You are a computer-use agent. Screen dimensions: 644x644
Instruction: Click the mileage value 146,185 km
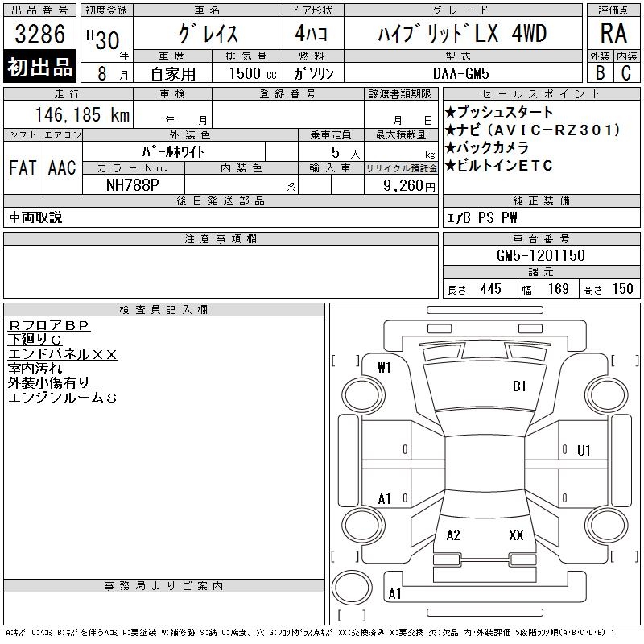click(82, 114)
